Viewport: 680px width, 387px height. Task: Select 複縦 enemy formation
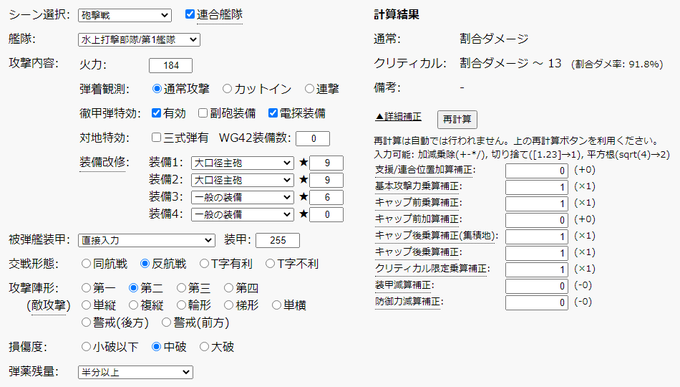click(x=134, y=305)
